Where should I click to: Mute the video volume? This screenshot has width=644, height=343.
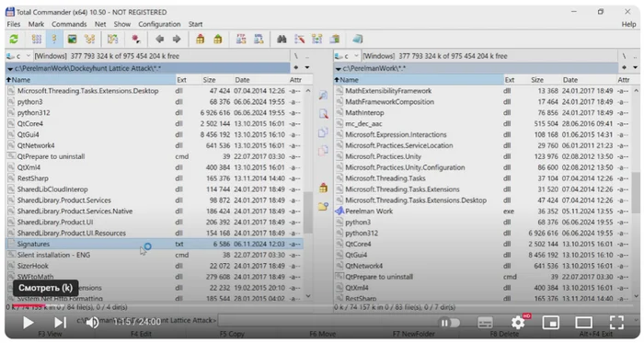pyautogui.click(x=92, y=323)
